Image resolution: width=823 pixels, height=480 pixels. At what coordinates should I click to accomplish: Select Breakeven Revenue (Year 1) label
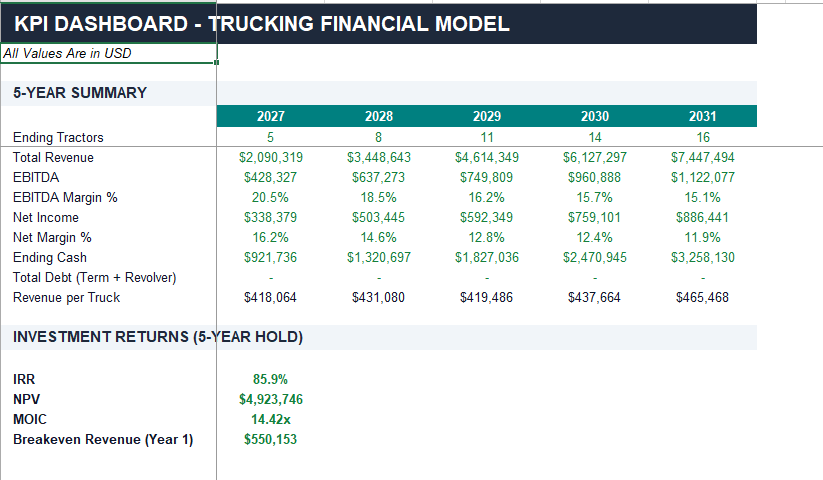[103, 440]
